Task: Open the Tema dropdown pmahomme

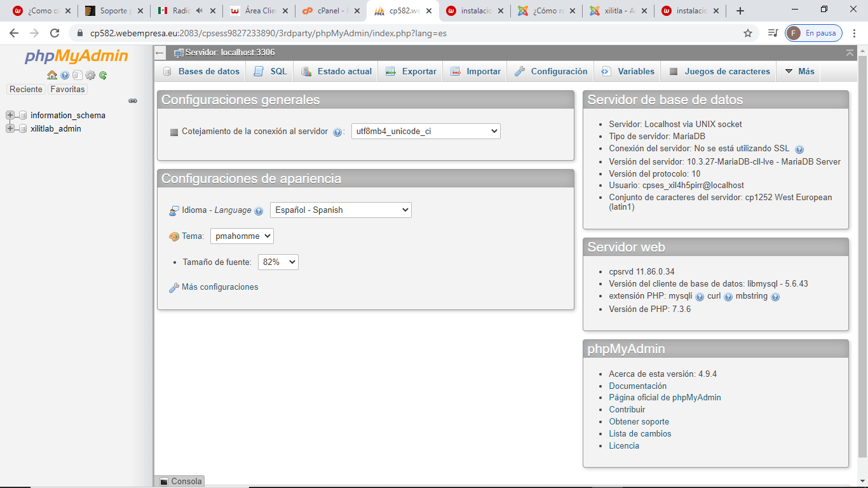Action: click(242, 236)
